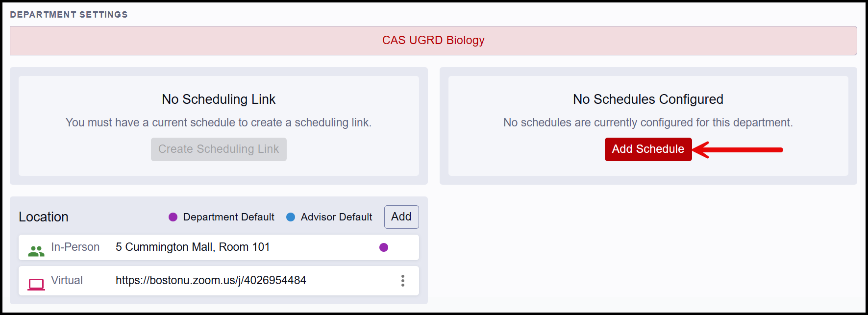This screenshot has height=315, width=868.
Task: Click the purple Department Default legend dot
Action: tap(173, 217)
